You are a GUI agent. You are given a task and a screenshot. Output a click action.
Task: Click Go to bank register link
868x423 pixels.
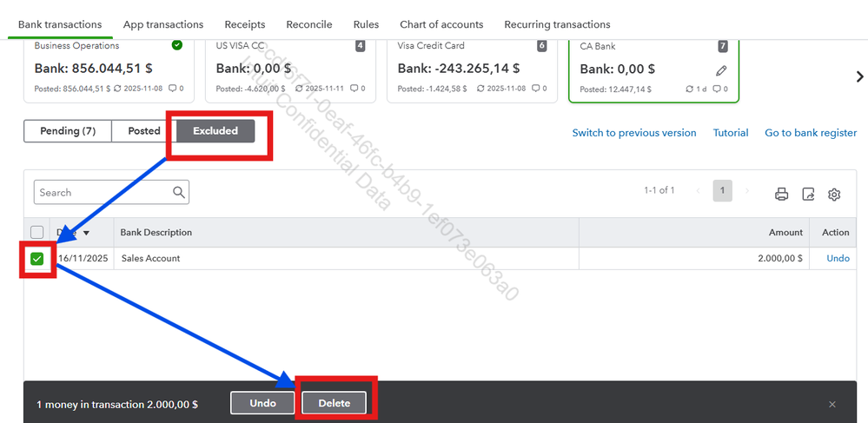click(811, 133)
